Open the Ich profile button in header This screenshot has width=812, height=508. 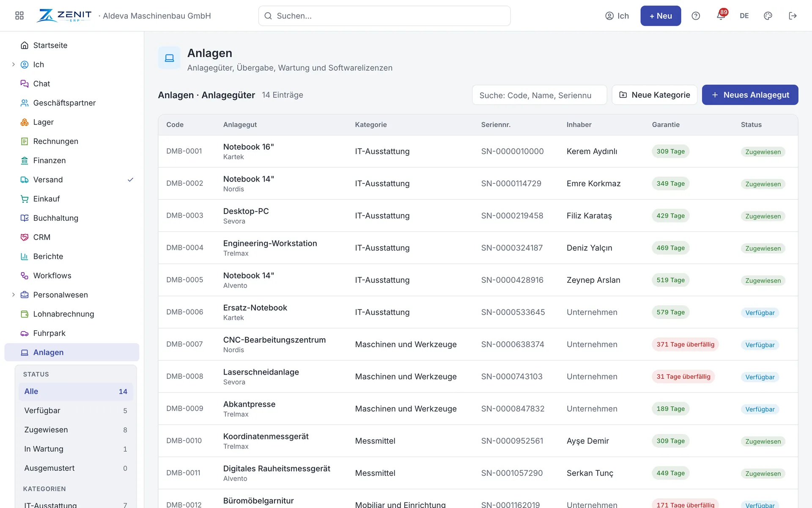point(617,16)
